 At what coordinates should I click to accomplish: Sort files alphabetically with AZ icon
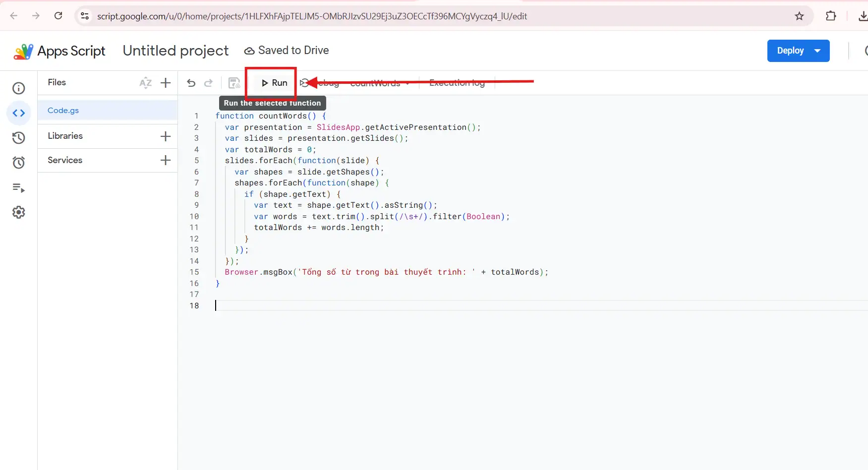(x=145, y=83)
